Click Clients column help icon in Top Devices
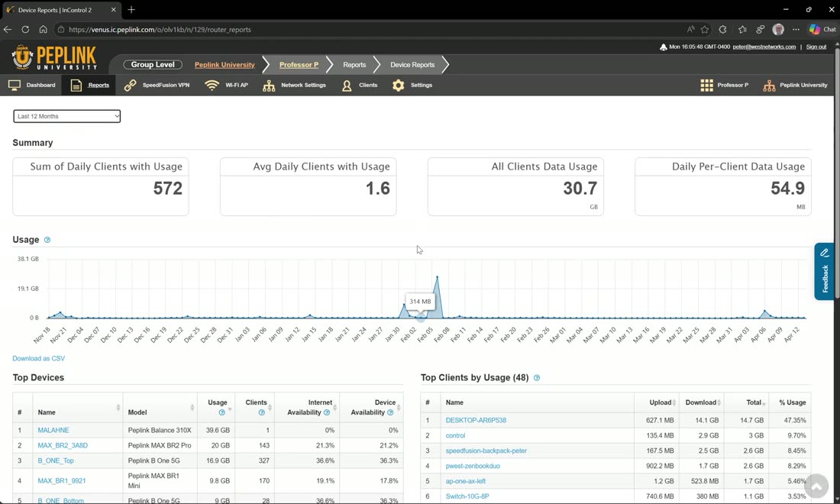 [261, 412]
